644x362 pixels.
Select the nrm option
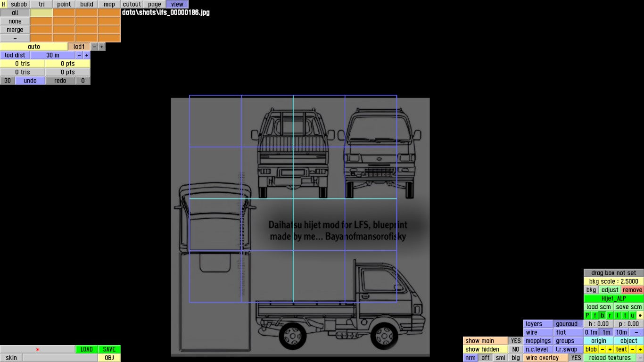click(471, 358)
